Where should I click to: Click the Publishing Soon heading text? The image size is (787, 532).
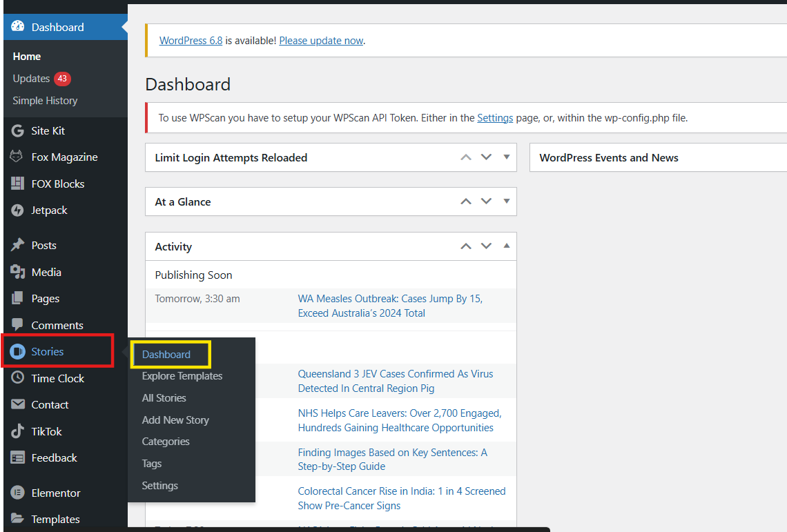coord(193,275)
